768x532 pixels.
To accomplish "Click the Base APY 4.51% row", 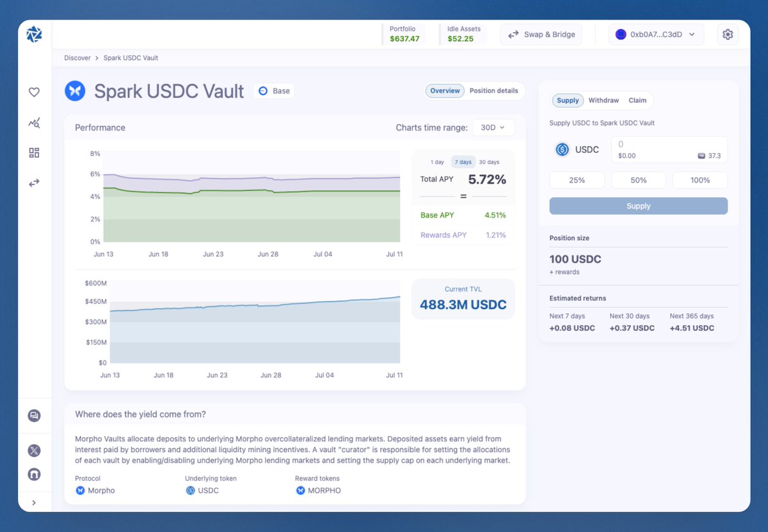I will tap(463, 215).
